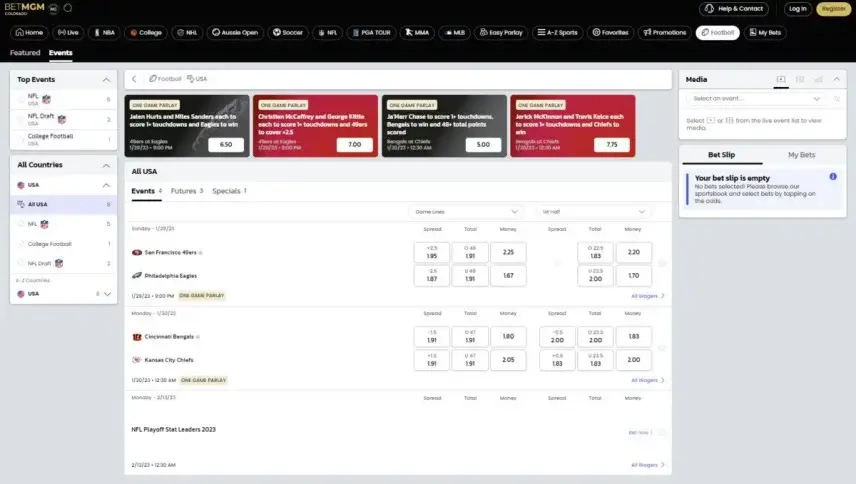Open the Promotions page
The width and height of the screenshot is (856, 484).
click(664, 33)
